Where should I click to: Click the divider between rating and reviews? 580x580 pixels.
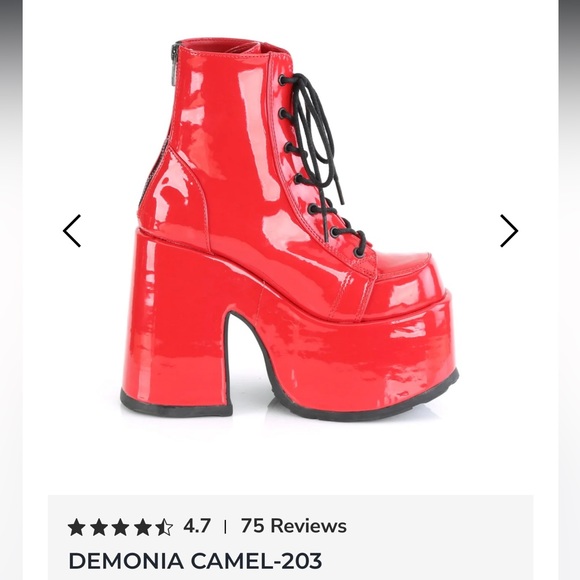[225, 527]
